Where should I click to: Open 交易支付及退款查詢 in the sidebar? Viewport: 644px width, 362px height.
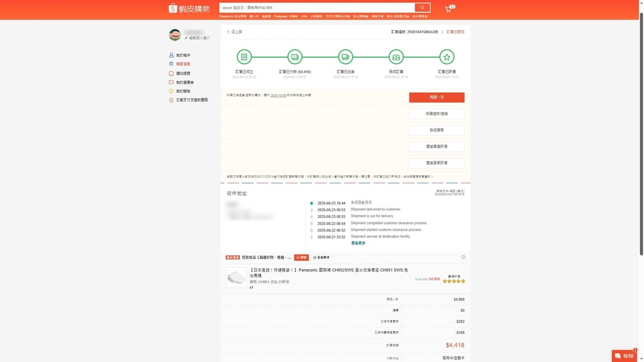tap(192, 100)
